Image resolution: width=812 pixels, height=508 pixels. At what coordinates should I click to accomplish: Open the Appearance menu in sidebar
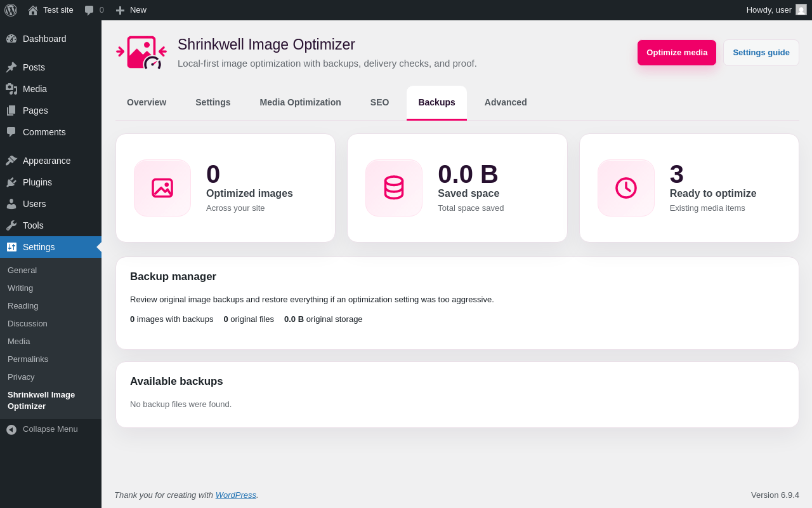tap(51, 161)
